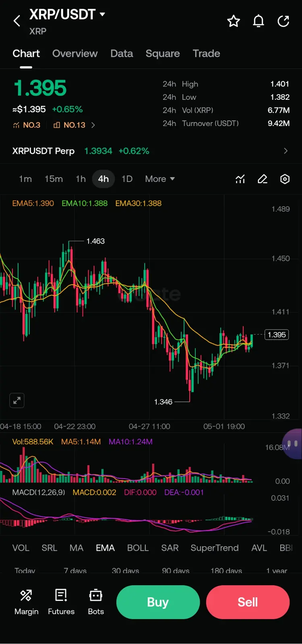This screenshot has width=302, height=644.
Task: Switch to the Trade tab
Action: (x=206, y=54)
